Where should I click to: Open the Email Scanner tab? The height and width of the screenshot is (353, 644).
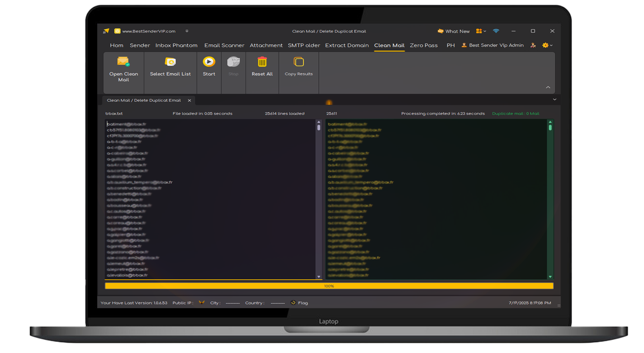(224, 45)
